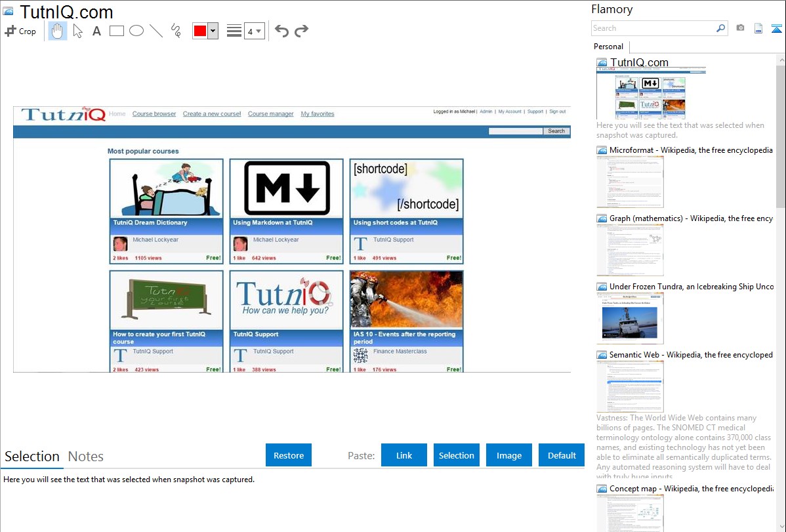
Task: Switch to the Notes tab
Action: coord(86,457)
